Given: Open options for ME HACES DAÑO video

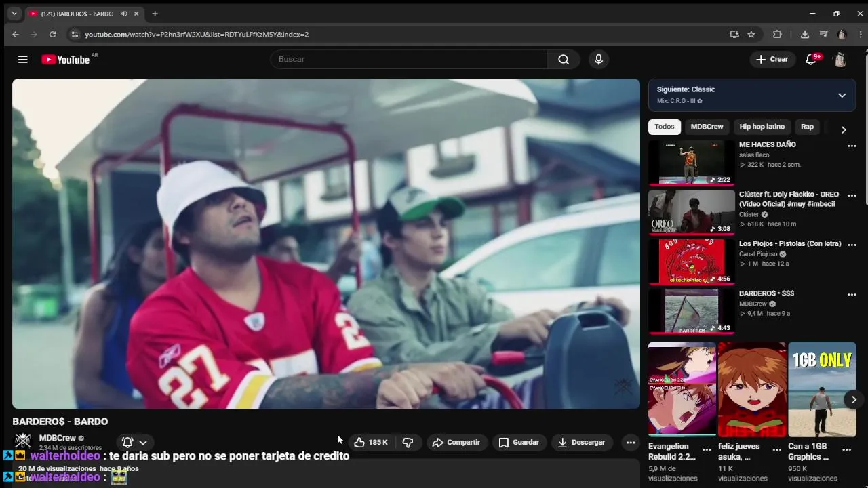Looking at the screenshot, I should (x=852, y=146).
